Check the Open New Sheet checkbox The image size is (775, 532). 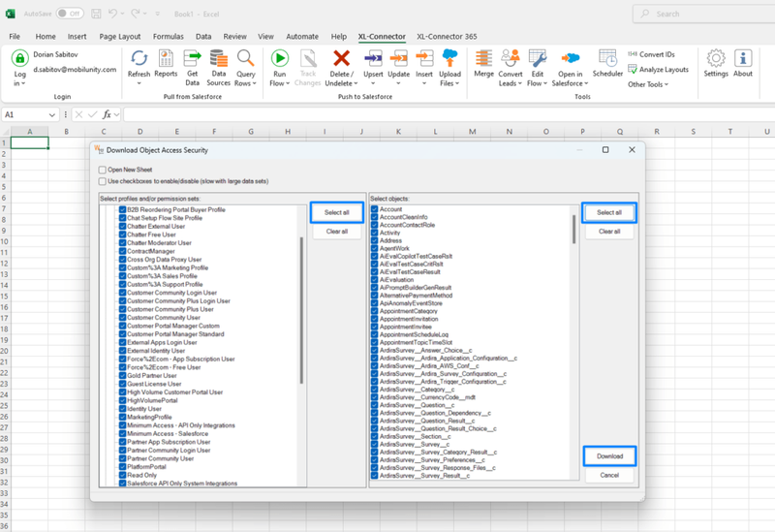pyautogui.click(x=103, y=170)
